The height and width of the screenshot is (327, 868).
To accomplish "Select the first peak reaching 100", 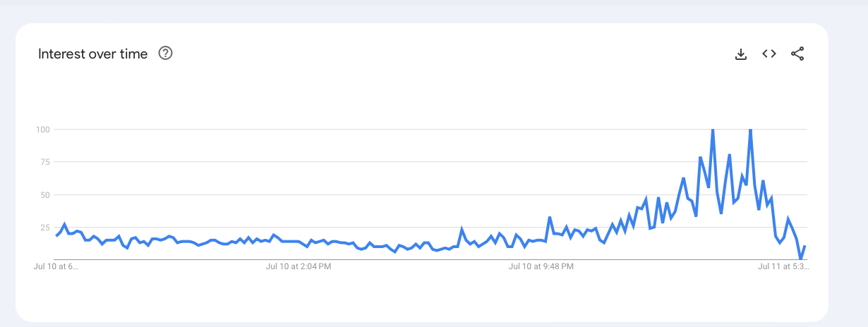I will coord(713,130).
